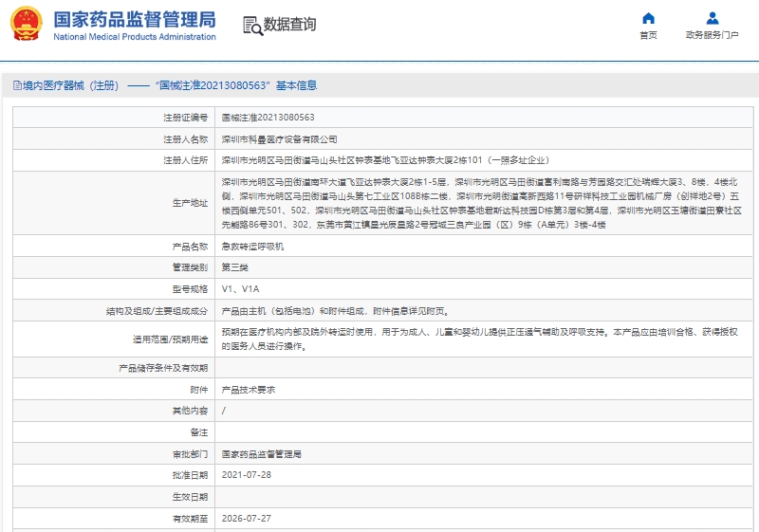Click the 产品储存条件及有效期 label
The image size is (759, 532).
163,369
